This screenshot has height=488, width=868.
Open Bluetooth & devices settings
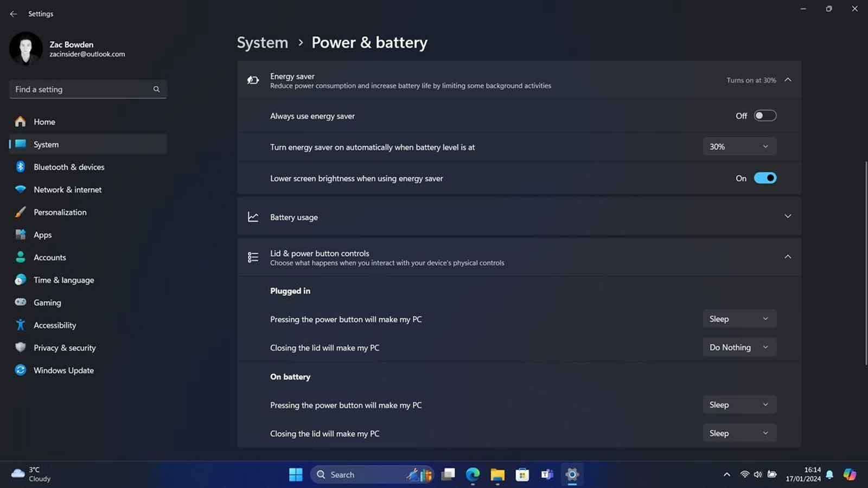(68, 167)
